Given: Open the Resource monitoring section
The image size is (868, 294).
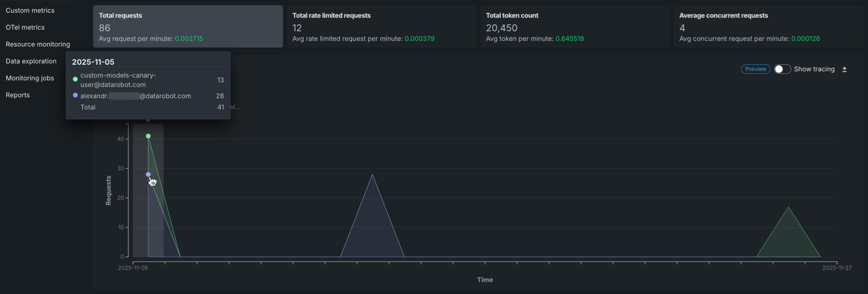Looking at the screenshot, I should pos(38,44).
